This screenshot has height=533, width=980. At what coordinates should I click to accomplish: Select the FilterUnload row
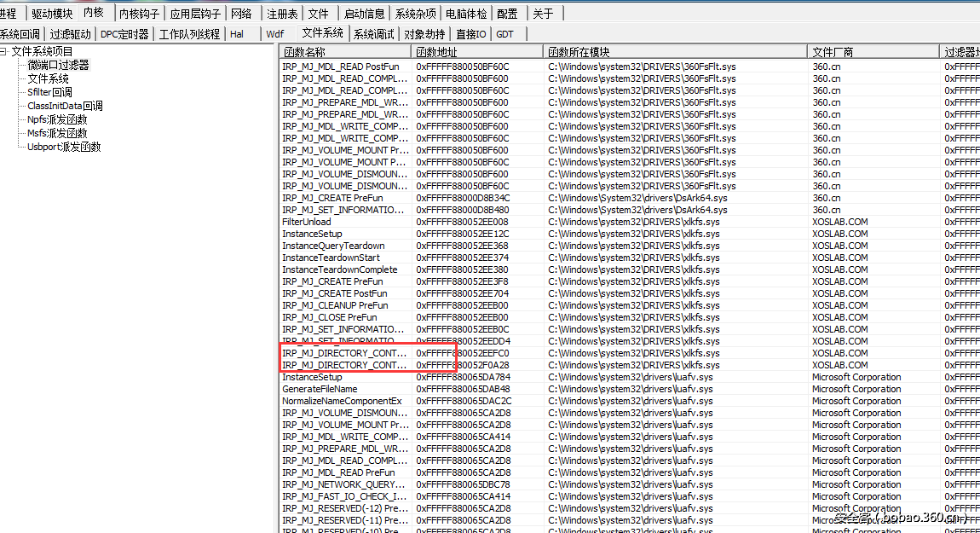pyautogui.click(x=307, y=222)
